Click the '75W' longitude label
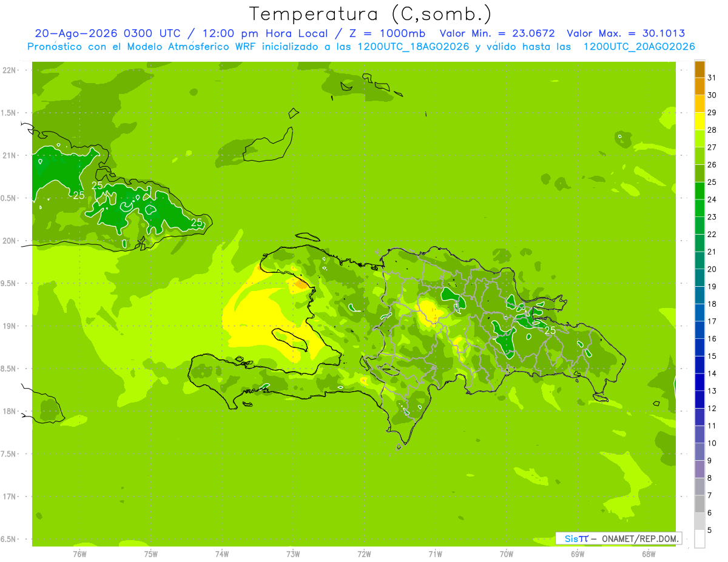Viewport: 728px width, 562px height. pyautogui.click(x=151, y=554)
